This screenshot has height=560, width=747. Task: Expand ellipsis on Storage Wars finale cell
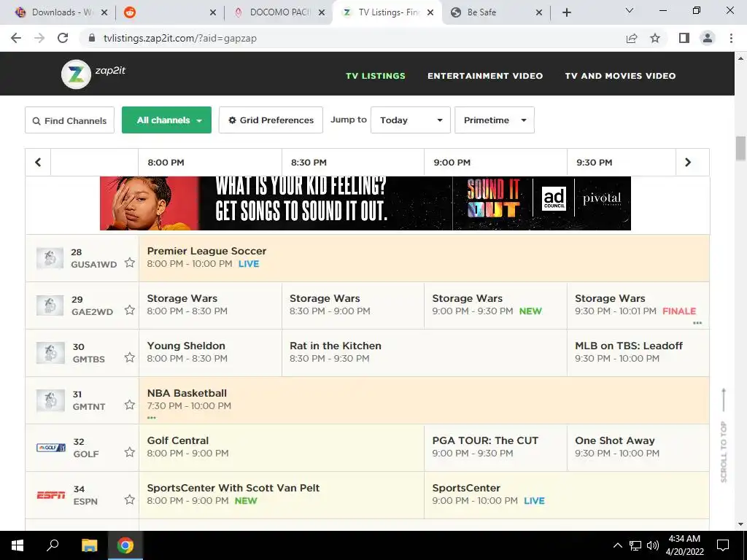tap(697, 323)
